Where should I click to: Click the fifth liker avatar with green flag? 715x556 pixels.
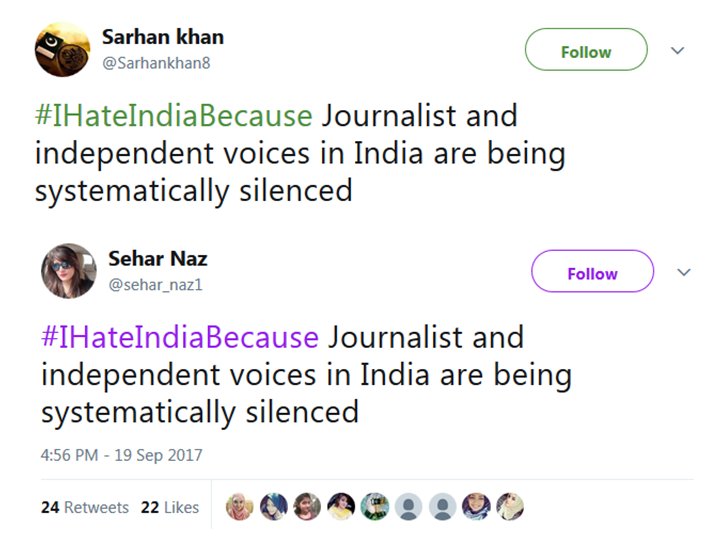point(375,507)
